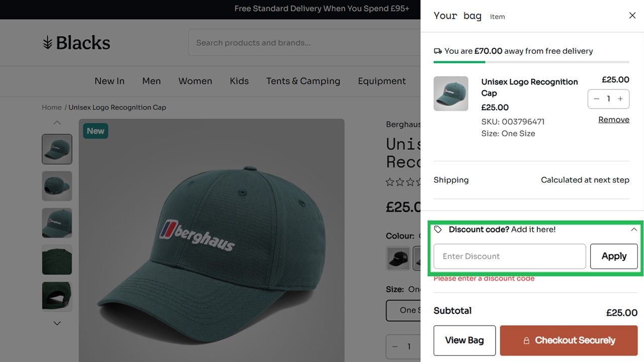Open the Kids menu

click(239, 81)
